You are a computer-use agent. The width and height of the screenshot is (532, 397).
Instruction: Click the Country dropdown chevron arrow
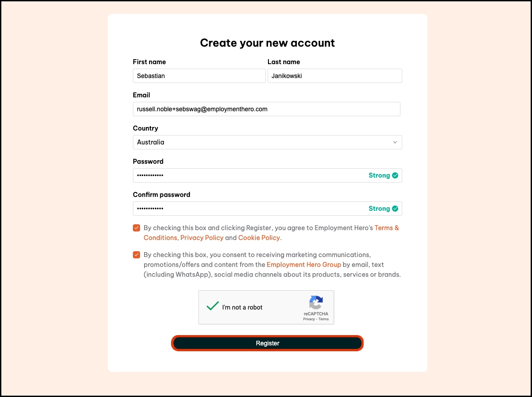pos(395,142)
